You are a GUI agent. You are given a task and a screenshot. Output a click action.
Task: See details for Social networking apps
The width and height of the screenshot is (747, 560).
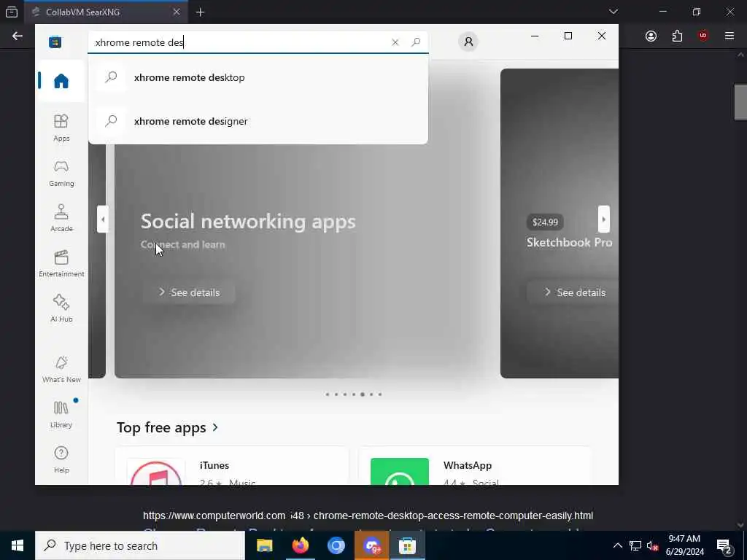point(189,292)
